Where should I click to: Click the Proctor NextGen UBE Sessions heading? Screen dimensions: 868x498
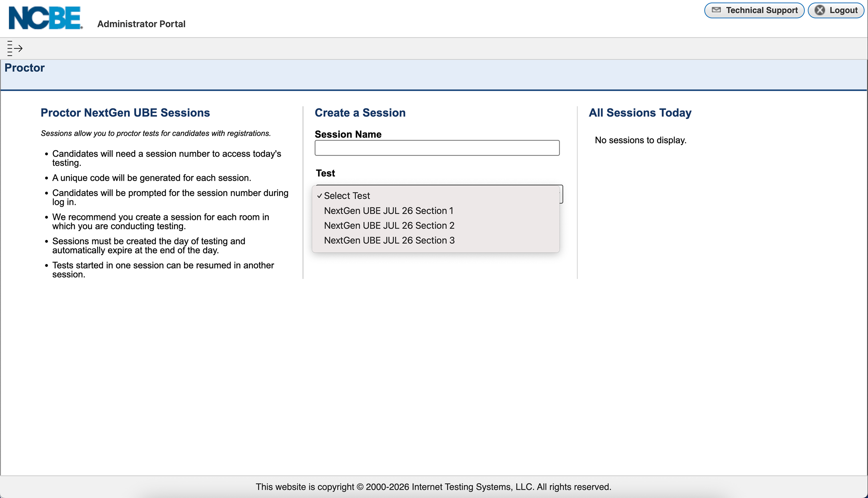pos(125,112)
